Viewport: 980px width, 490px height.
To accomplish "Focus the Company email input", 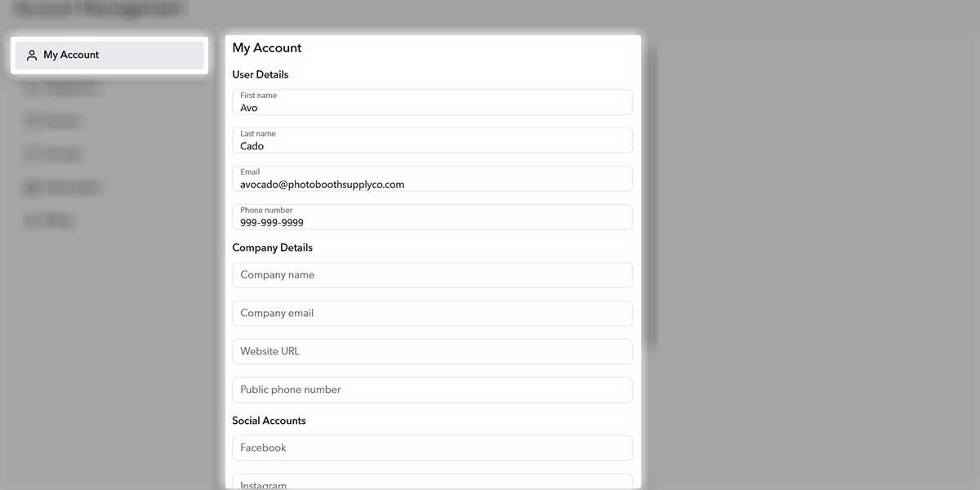I will [432, 314].
